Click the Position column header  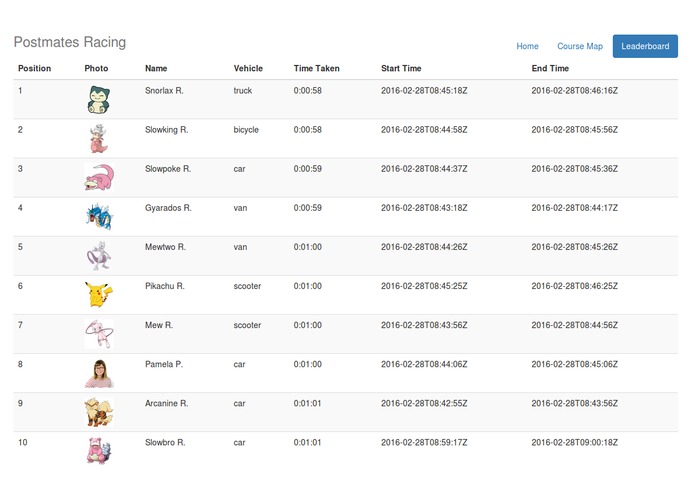[x=35, y=68]
